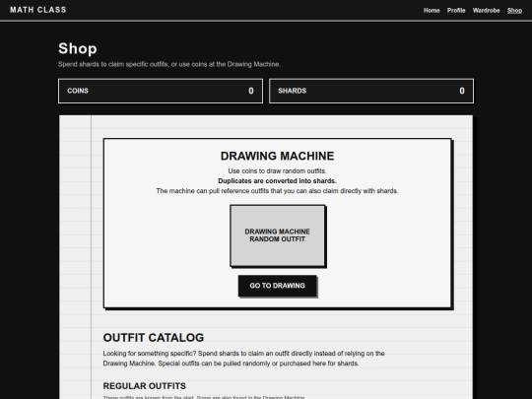The image size is (532, 399).
Task: Click the GO TO DRAWING button
Action: (277, 286)
